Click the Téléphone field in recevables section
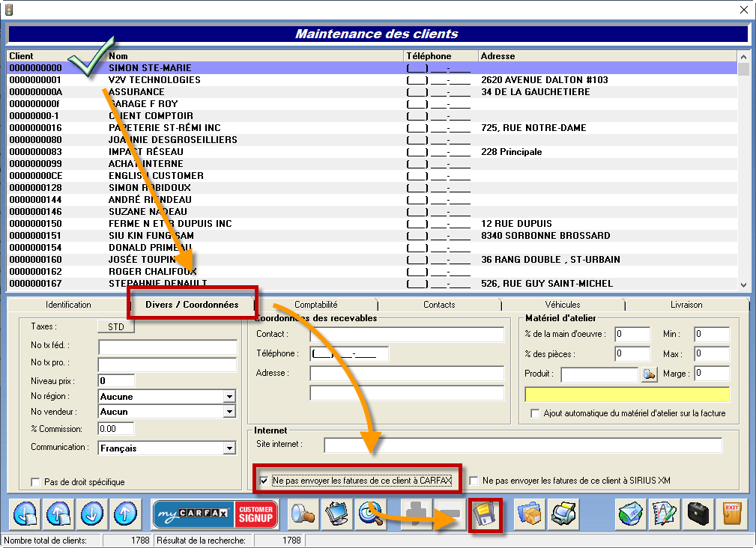The width and height of the screenshot is (756, 548). (x=350, y=354)
